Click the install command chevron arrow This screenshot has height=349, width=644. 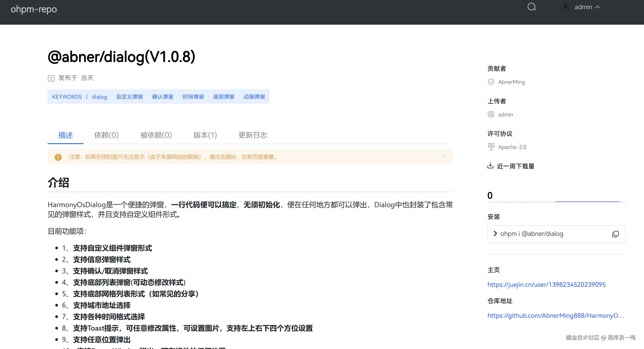[x=495, y=234]
